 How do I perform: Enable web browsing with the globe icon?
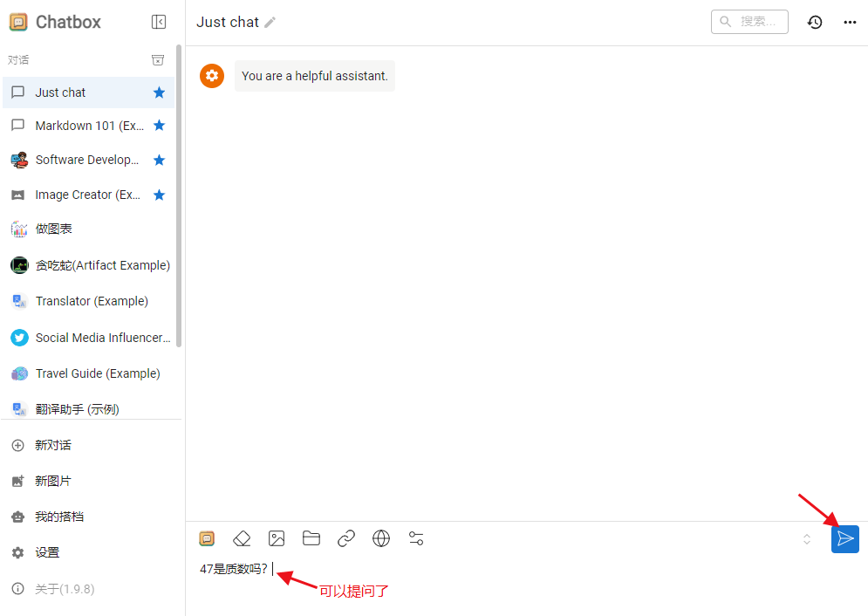381,538
